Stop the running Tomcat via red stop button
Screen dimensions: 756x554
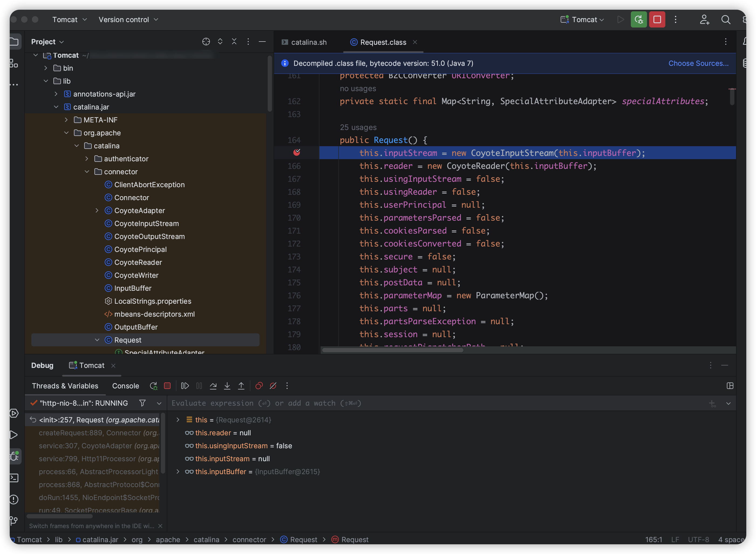(x=657, y=19)
